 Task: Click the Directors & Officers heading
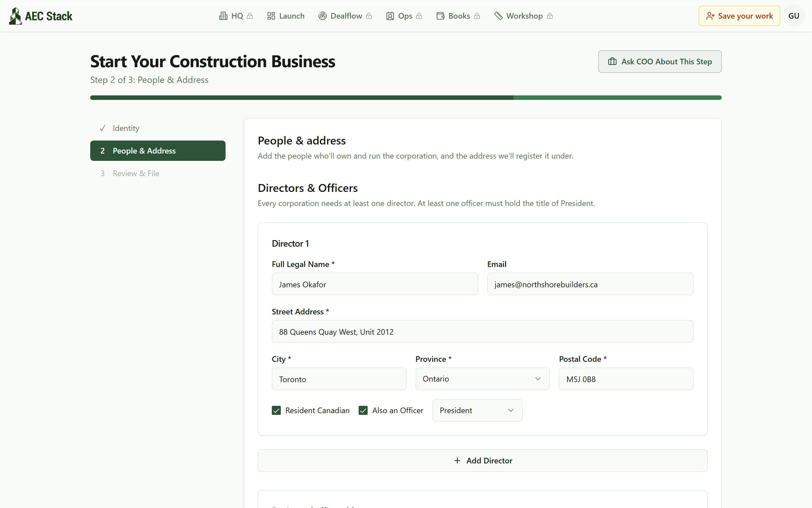coord(308,188)
